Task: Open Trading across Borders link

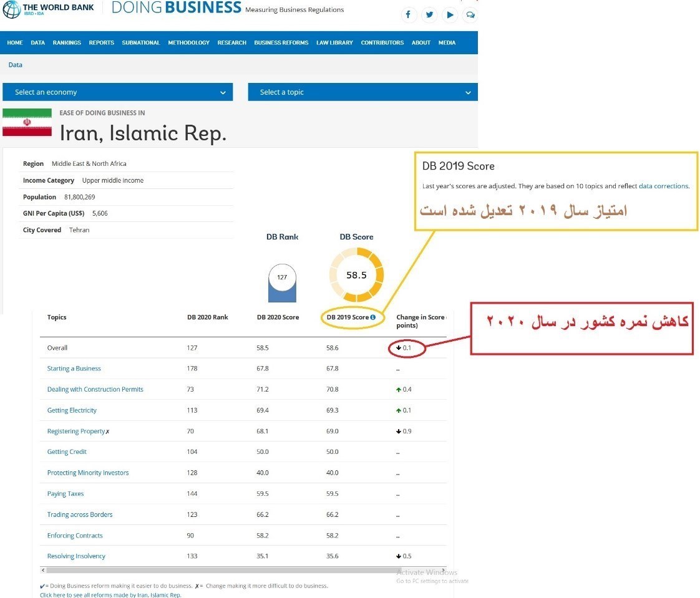Action: pos(80,515)
